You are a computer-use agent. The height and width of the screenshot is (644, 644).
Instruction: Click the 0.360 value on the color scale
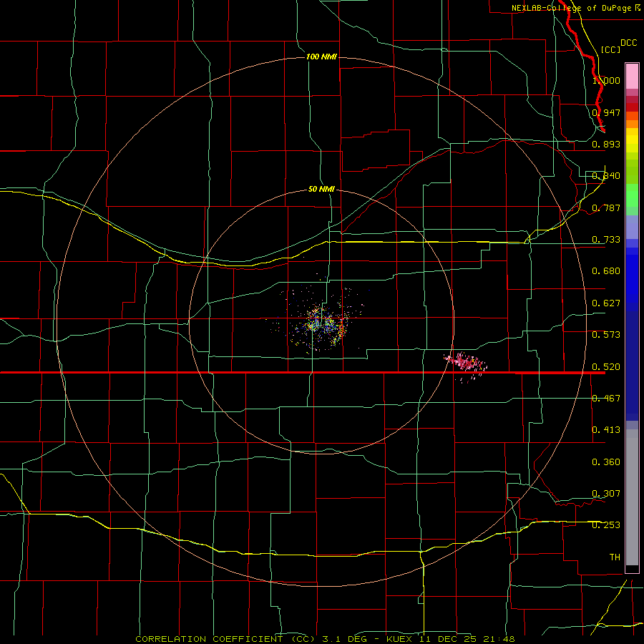pos(606,462)
